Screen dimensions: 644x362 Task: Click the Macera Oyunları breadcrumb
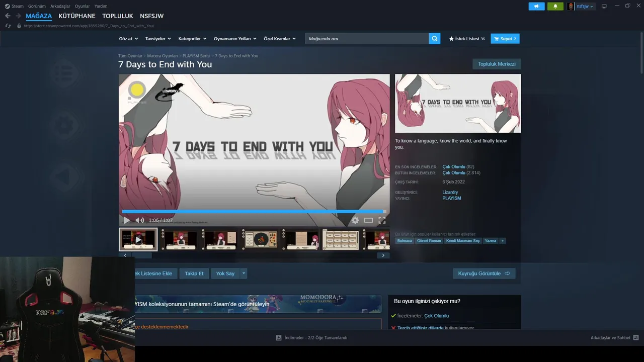(163, 56)
